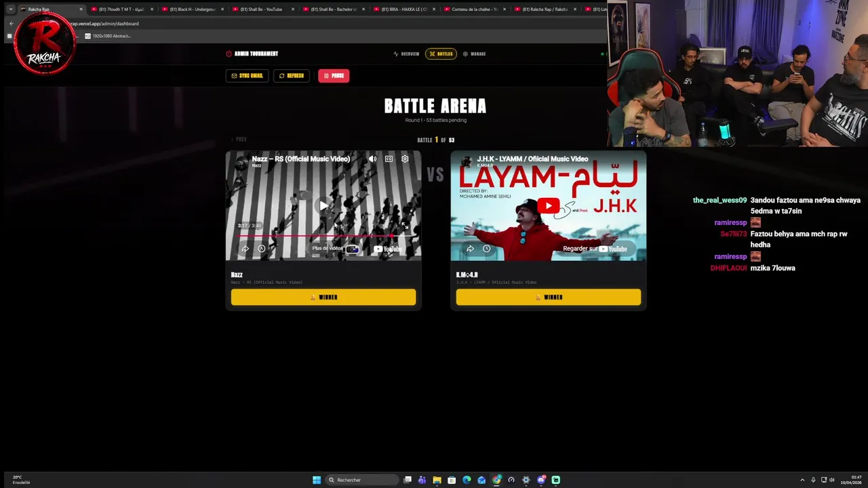Switch to the Manage tab
868x488 pixels.
[x=475, y=54]
